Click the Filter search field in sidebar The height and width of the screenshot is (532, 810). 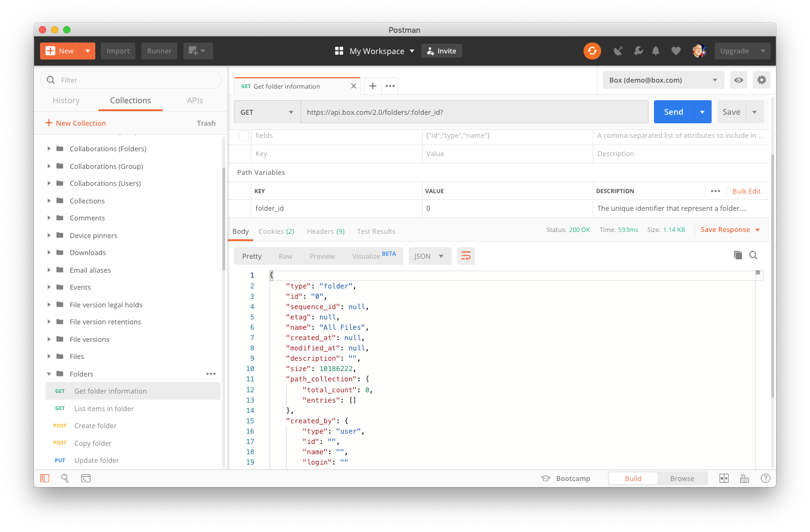pos(131,80)
